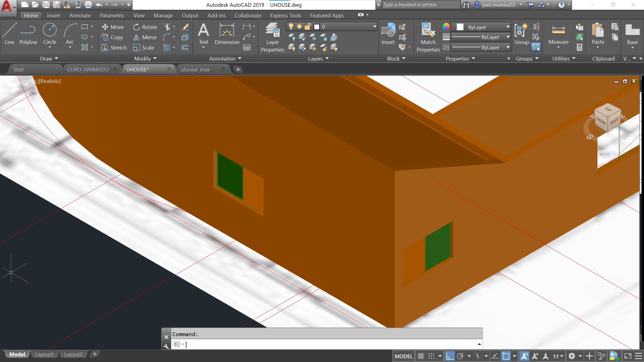
Task: Click the Table icon in Annotation
Action: click(247, 48)
